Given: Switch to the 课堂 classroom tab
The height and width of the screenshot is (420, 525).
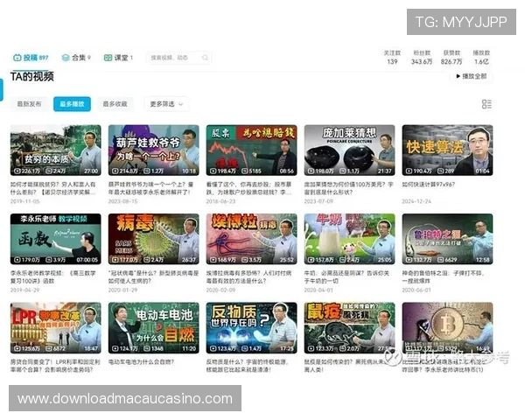Looking at the screenshot, I should point(118,58).
